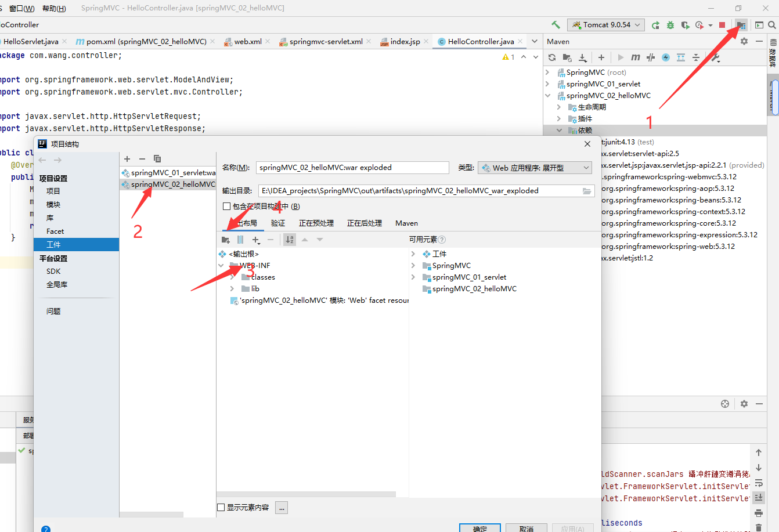Download Maven sources and documentation
Image resolution: width=779 pixels, height=532 pixels.
(583, 57)
